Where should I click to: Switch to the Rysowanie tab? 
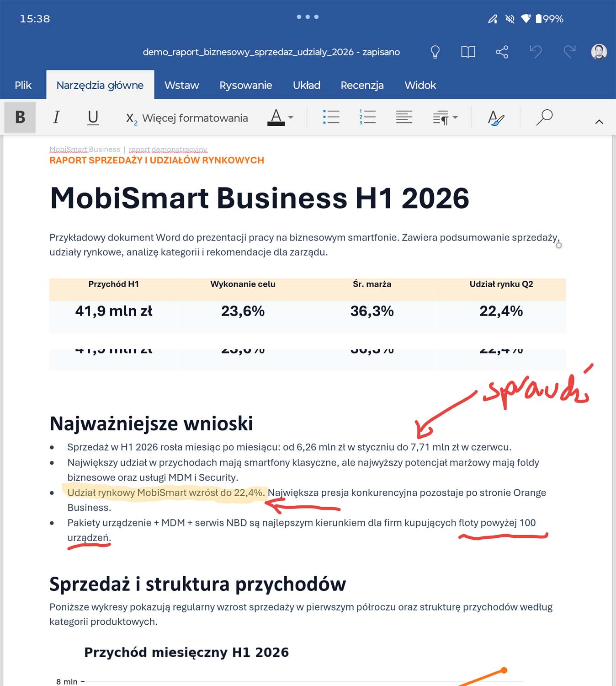(x=246, y=85)
